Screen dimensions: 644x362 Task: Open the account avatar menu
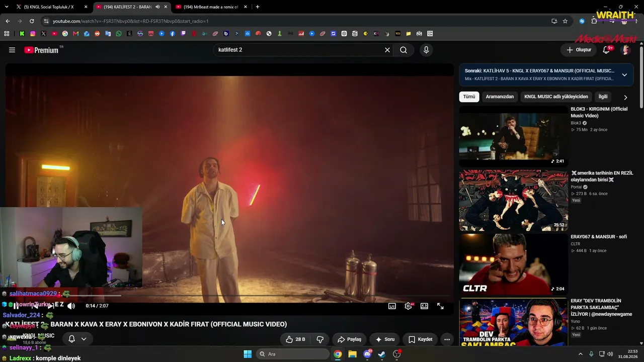point(626,50)
